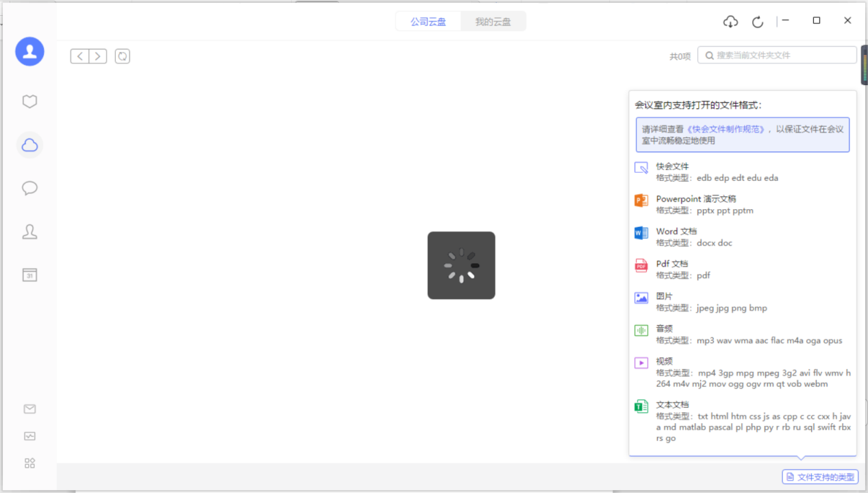Click the 文件支持的类型 button
Viewport: 868px width, 493px height.
[x=820, y=477]
